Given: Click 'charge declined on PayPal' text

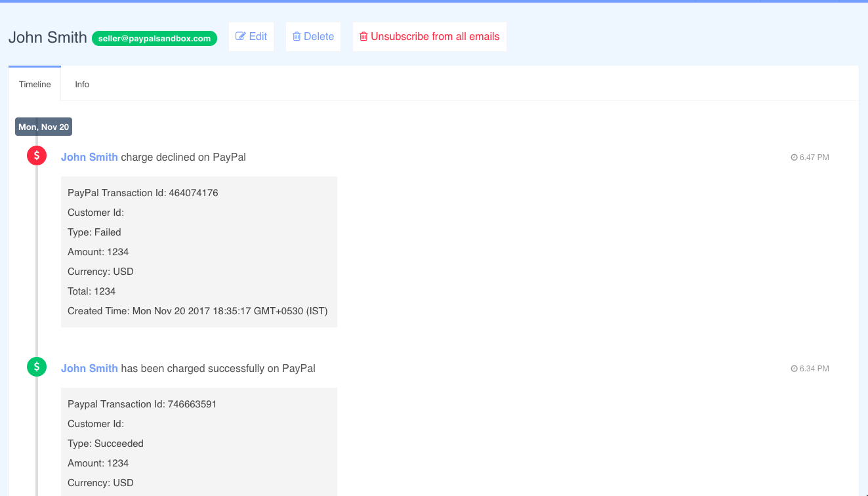Looking at the screenshot, I should (184, 157).
